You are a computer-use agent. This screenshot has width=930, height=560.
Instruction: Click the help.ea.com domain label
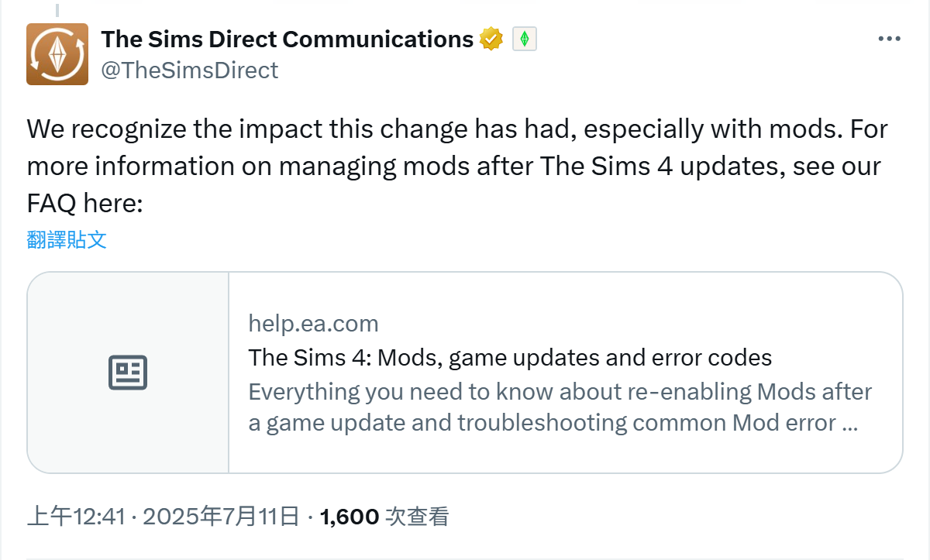(x=313, y=323)
